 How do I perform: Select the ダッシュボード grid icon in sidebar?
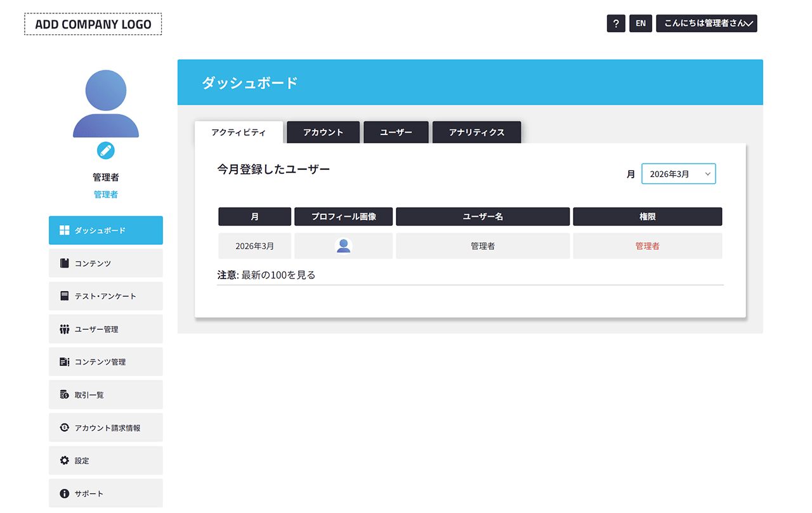[64, 230]
